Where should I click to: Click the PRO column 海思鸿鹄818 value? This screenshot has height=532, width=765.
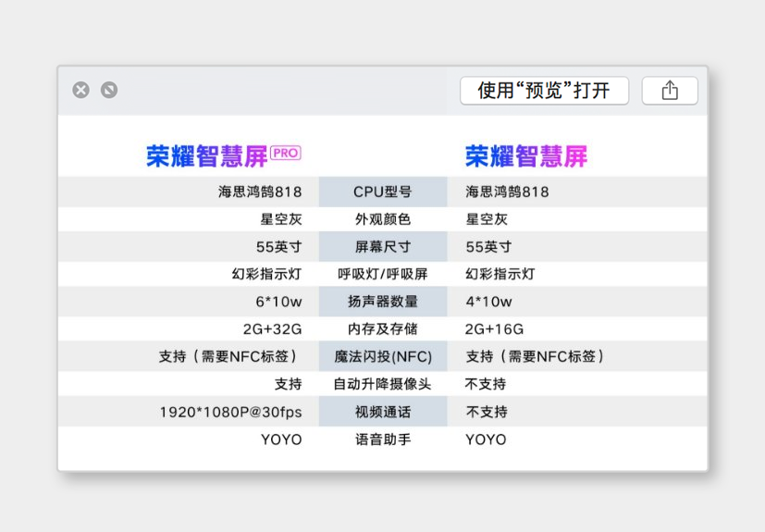260,192
